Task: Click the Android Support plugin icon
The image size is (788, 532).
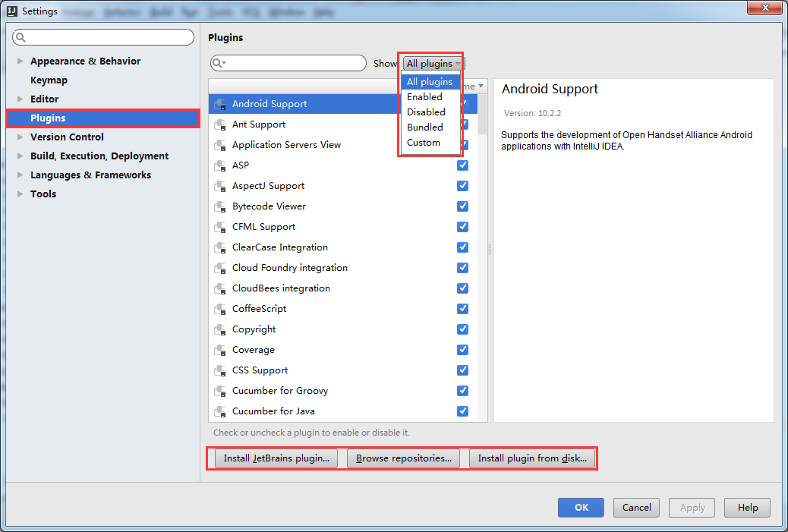Action: pyautogui.click(x=220, y=105)
